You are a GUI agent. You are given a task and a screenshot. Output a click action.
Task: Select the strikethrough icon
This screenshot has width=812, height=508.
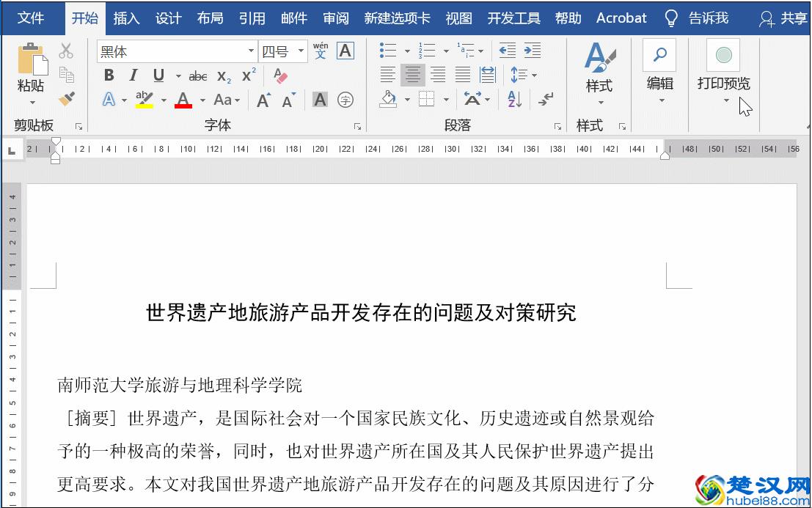tap(198, 76)
